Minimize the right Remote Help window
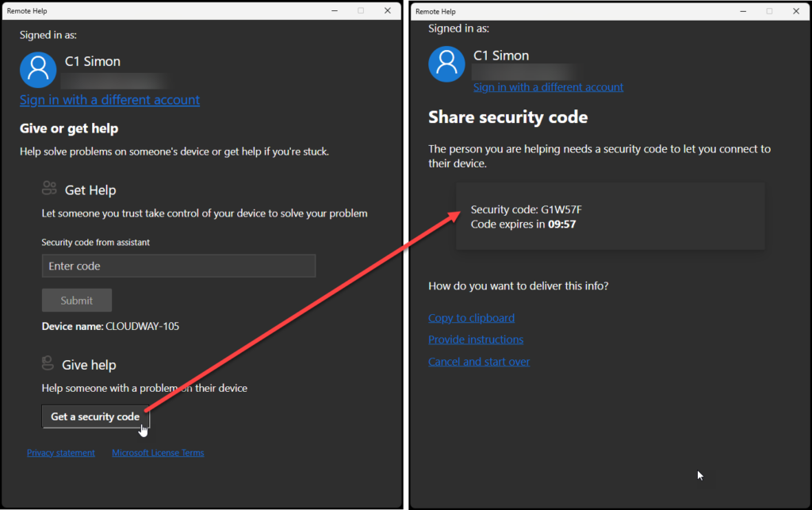The width and height of the screenshot is (812, 510). pyautogui.click(x=743, y=11)
